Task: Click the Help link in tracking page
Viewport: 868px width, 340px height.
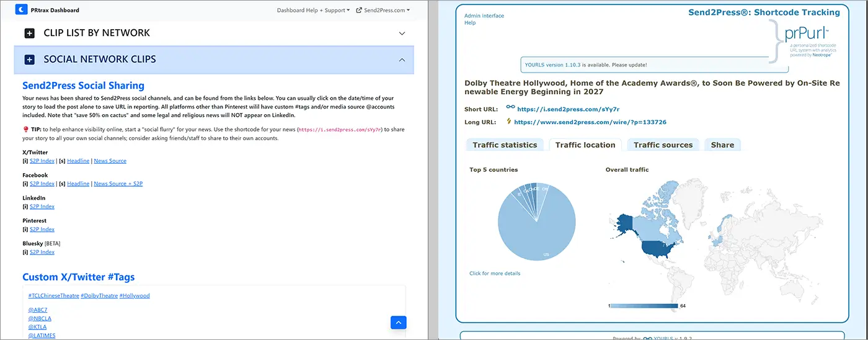Action: pyautogui.click(x=470, y=23)
